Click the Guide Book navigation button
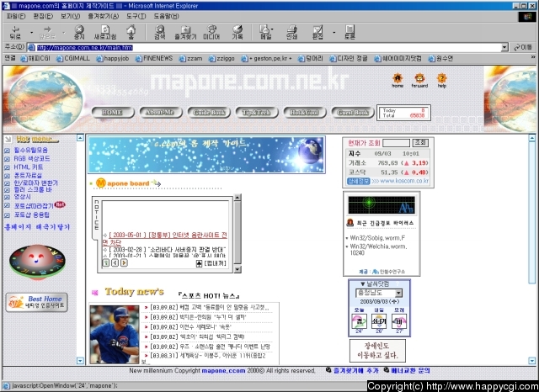539x392 pixels. tap(209, 112)
